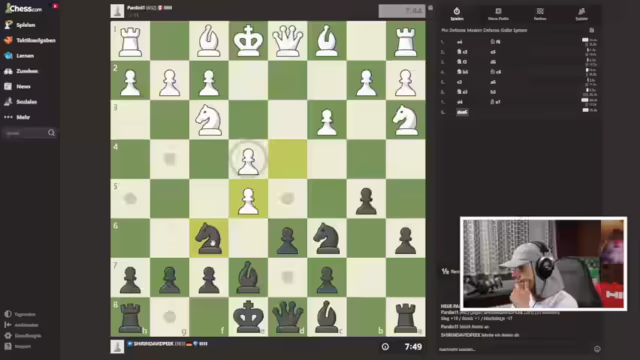Screen dimensions: 640x360
Task: Click the white knight on f3
Action: [209, 120]
